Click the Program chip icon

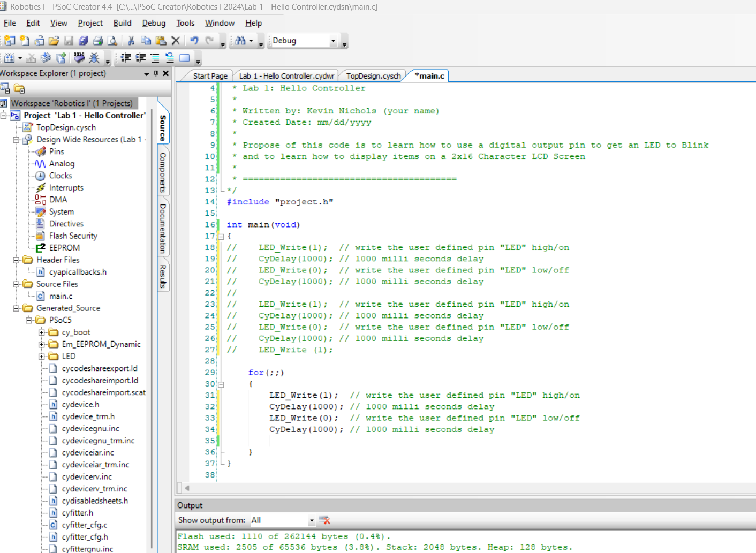[x=79, y=57]
